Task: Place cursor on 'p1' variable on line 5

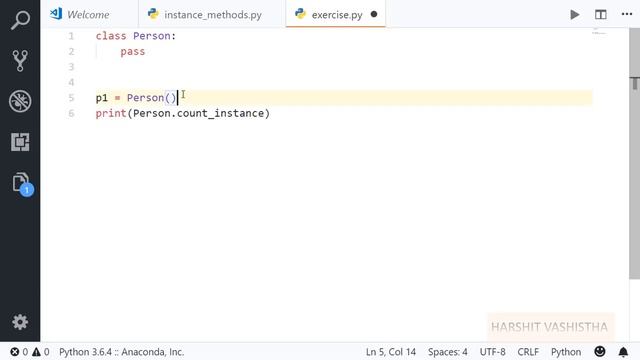Action: pyautogui.click(x=102, y=98)
